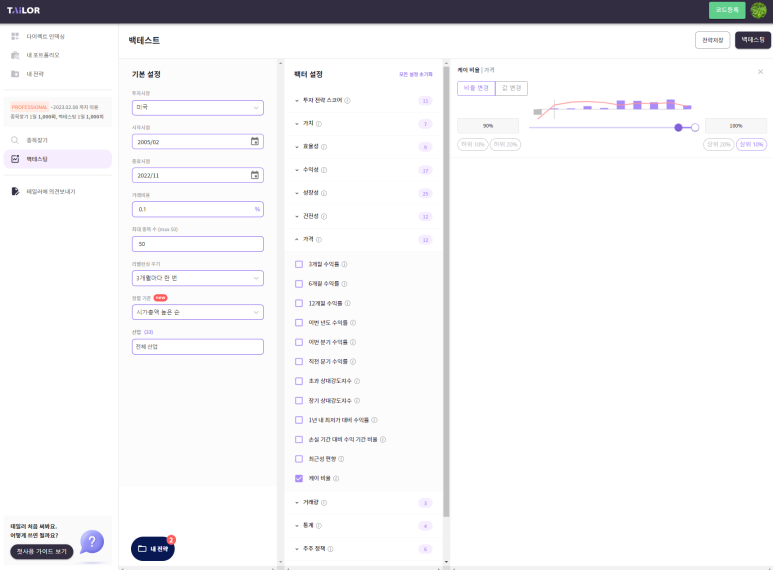The width and height of the screenshot is (773, 570).
Task: Click the calendar icon for start date 2005/02
Action: pyautogui.click(x=254, y=141)
